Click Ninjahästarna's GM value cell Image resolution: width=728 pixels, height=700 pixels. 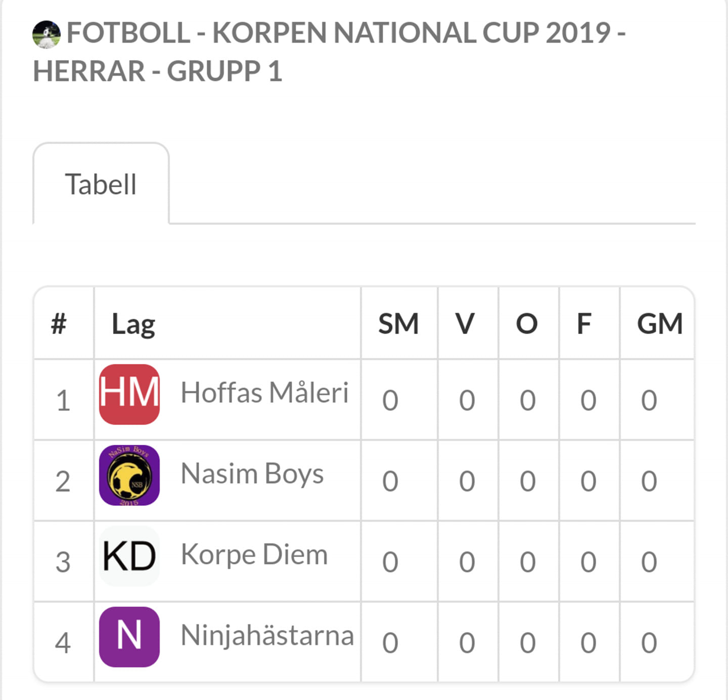(x=657, y=642)
